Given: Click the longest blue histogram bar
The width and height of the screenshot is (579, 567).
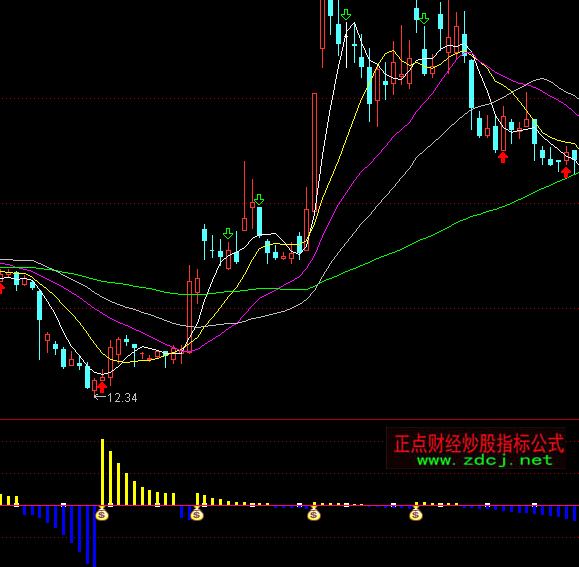Looking at the screenshot, I should click(95, 536).
